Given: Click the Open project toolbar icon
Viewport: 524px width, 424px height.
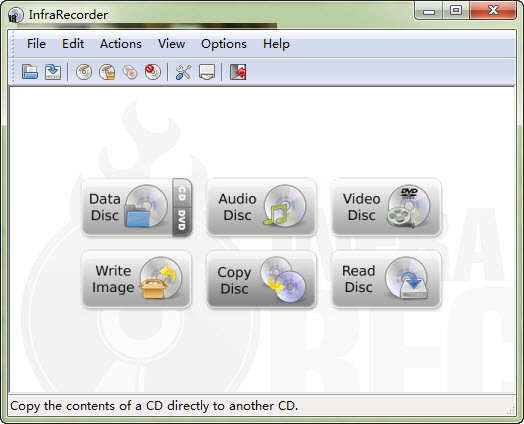Looking at the screenshot, I should (x=30, y=72).
